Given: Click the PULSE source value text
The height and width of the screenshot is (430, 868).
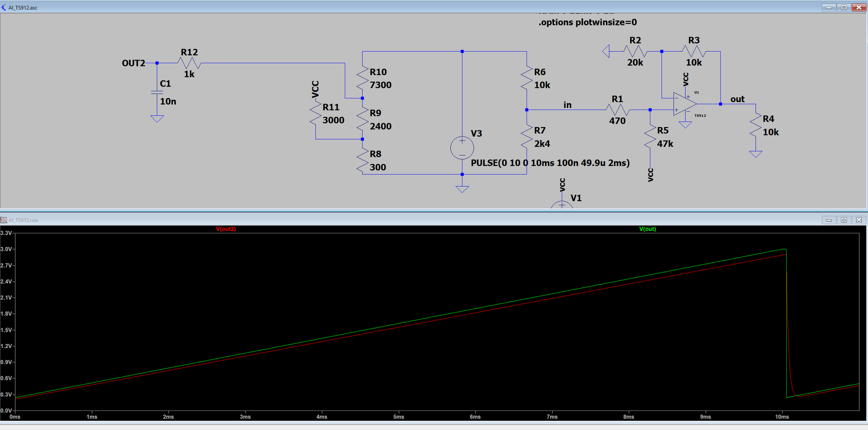Looking at the screenshot, I should pos(550,163).
